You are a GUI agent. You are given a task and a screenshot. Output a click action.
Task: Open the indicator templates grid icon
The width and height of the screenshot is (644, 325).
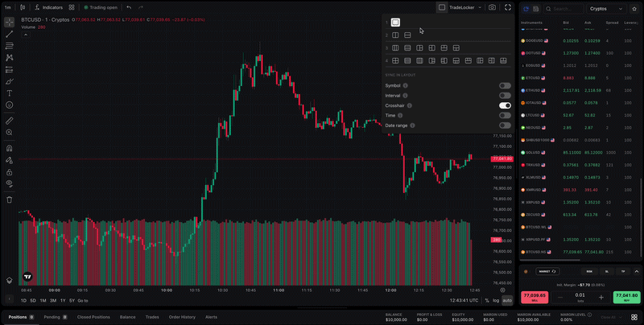tap(72, 7)
